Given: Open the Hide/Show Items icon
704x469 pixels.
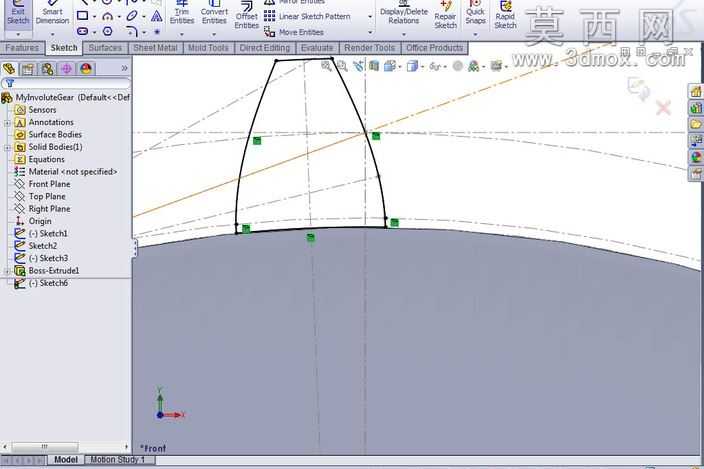Looking at the screenshot, I should (435, 66).
